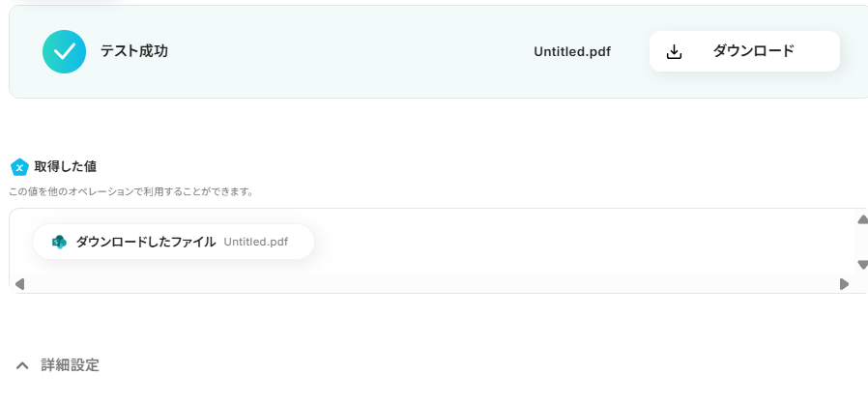Click the green test success checkmark icon
The width and height of the screenshot is (868, 404).
[64, 51]
